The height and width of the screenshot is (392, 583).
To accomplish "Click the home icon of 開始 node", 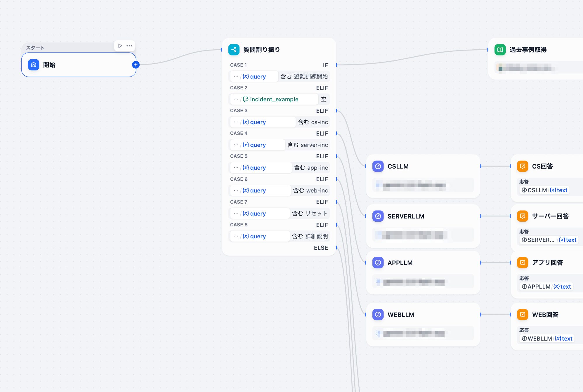I will [x=34, y=65].
